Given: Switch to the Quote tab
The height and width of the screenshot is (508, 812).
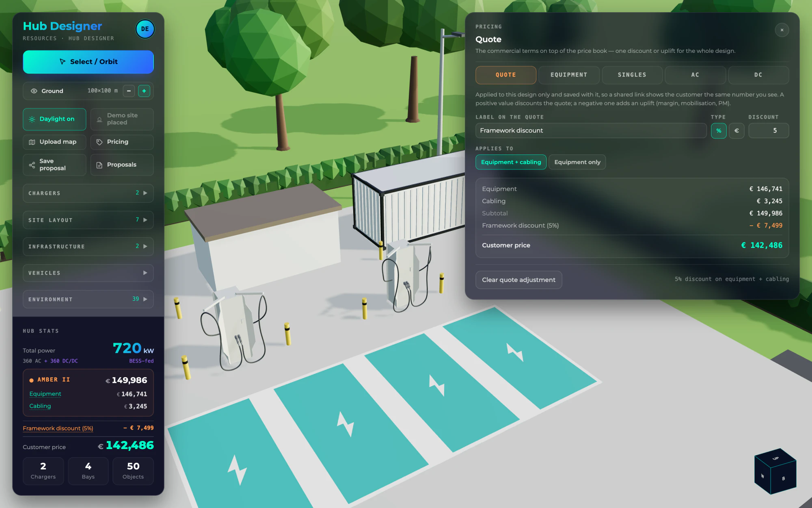Looking at the screenshot, I should pos(505,75).
